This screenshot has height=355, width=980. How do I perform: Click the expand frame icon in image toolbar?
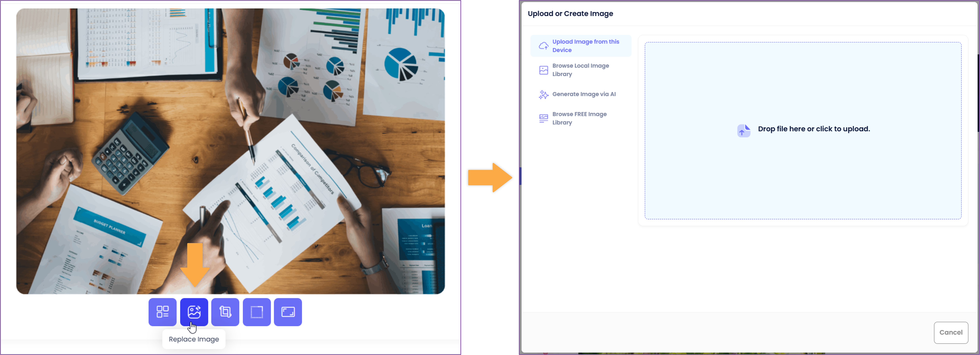click(x=288, y=312)
